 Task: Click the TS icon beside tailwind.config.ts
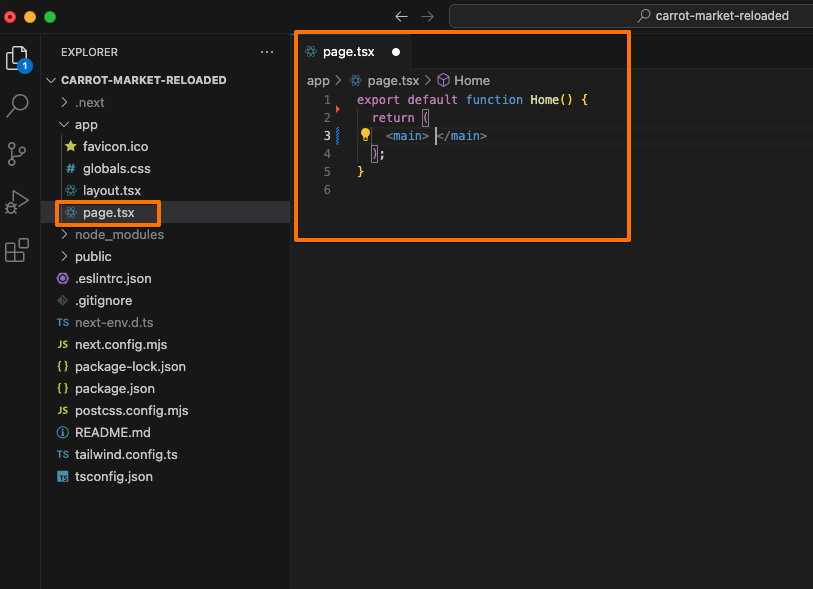point(63,454)
